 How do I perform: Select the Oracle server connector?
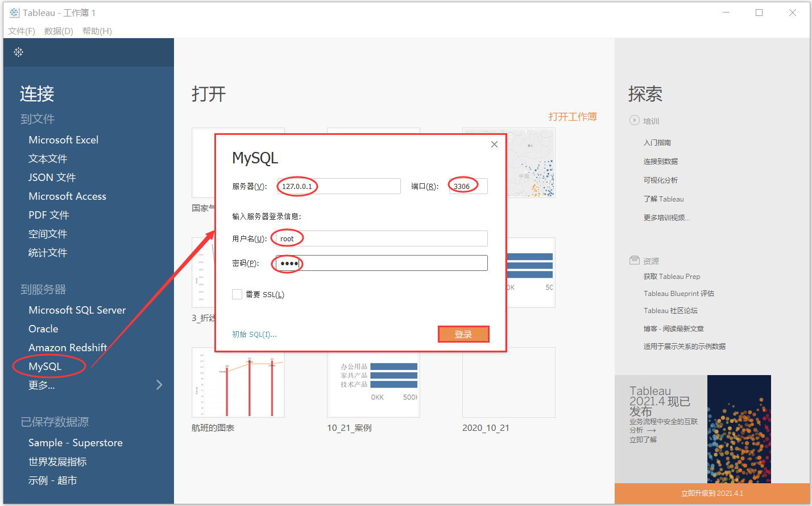(x=42, y=328)
